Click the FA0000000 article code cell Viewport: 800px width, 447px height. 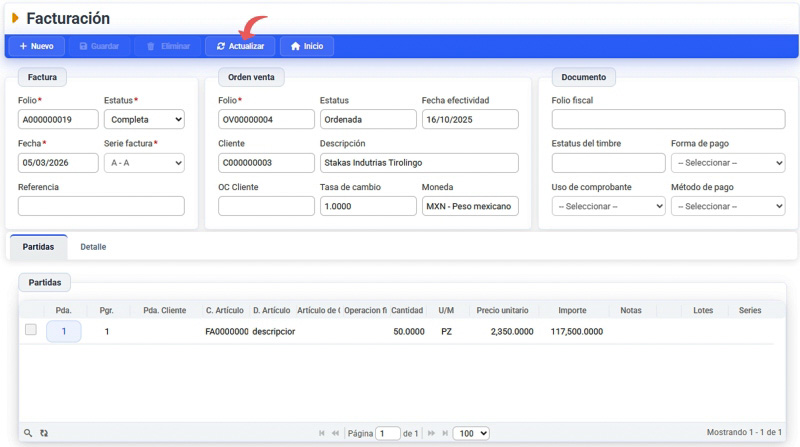pyautogui.click(x=227, y=331)
